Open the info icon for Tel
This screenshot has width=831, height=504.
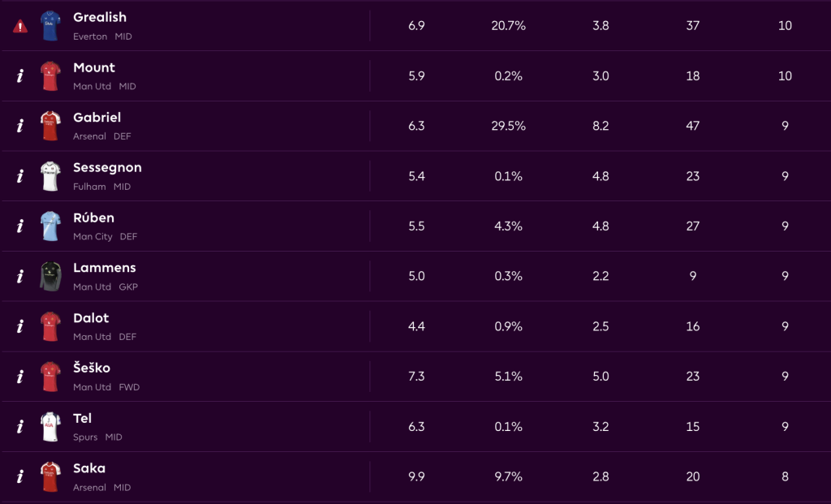tap(20, 427)
